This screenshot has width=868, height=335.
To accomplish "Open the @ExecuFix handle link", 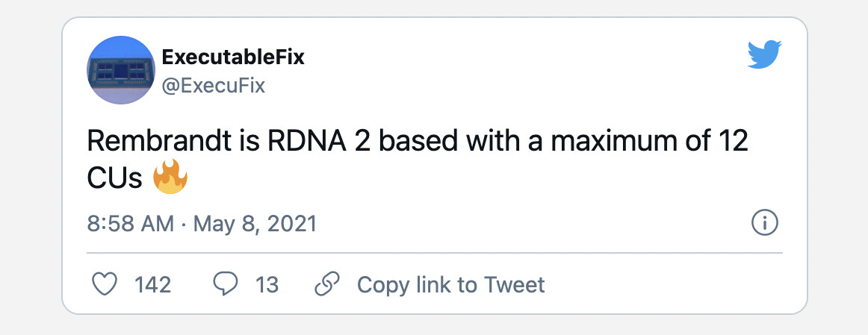I will (x=214, y=86).
